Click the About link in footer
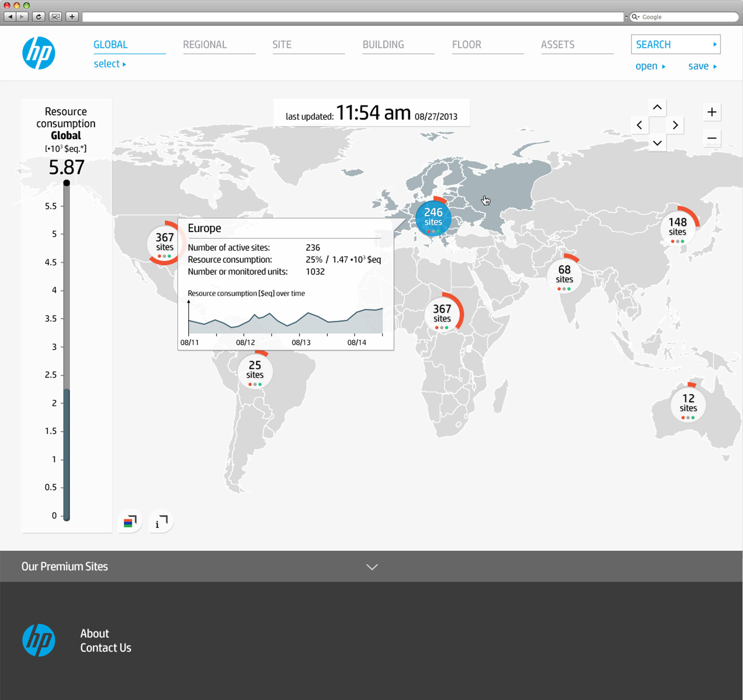 (95, 634)
